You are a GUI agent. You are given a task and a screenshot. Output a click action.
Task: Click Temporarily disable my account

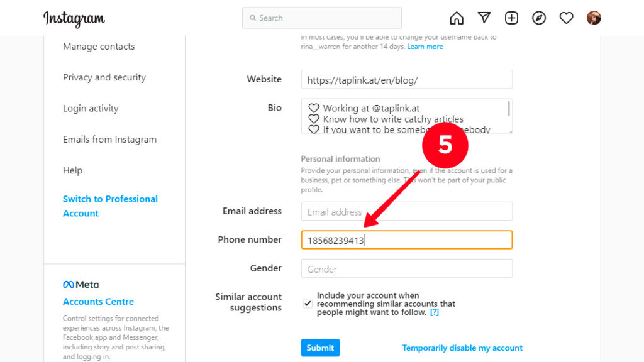coord(462,348)
